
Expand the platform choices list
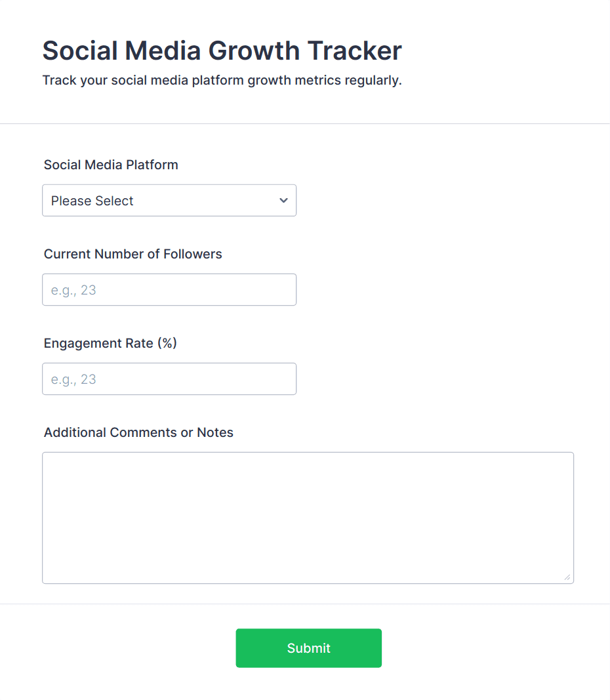coord(169,201)
